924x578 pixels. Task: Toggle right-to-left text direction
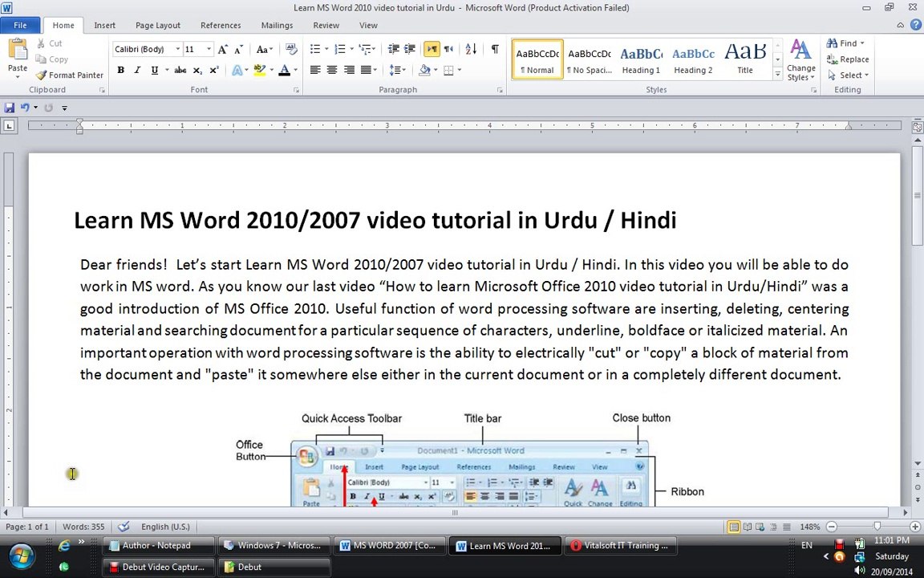448,49
